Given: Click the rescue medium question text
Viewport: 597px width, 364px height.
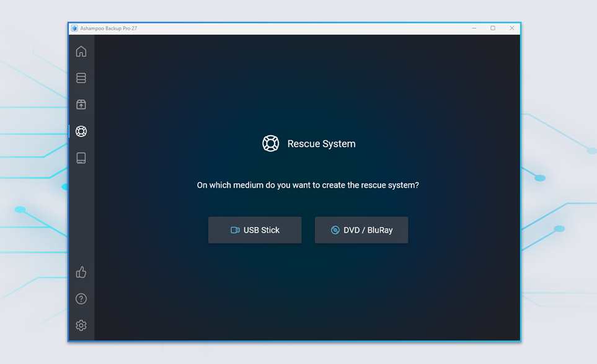Looking at the screenshot, I should click(307, 185).
